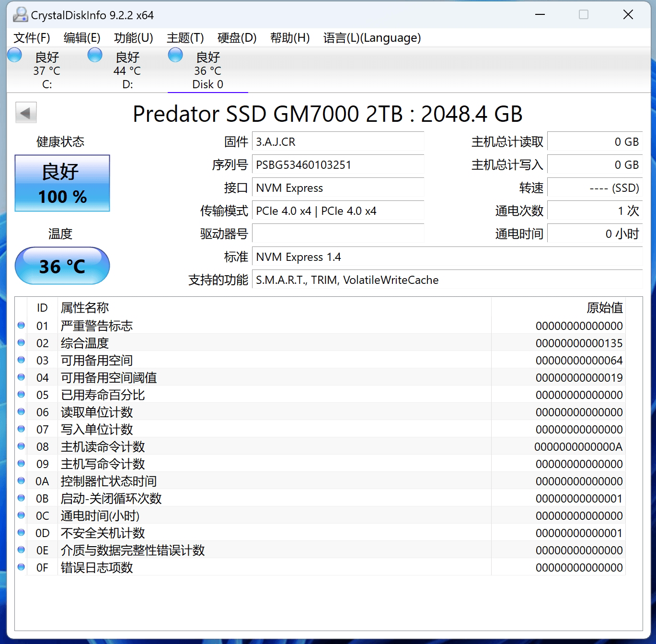Click status dot for attribute 09 主机写命令计数
Viewport: 656px width, 644px height.
click(21, 464)
